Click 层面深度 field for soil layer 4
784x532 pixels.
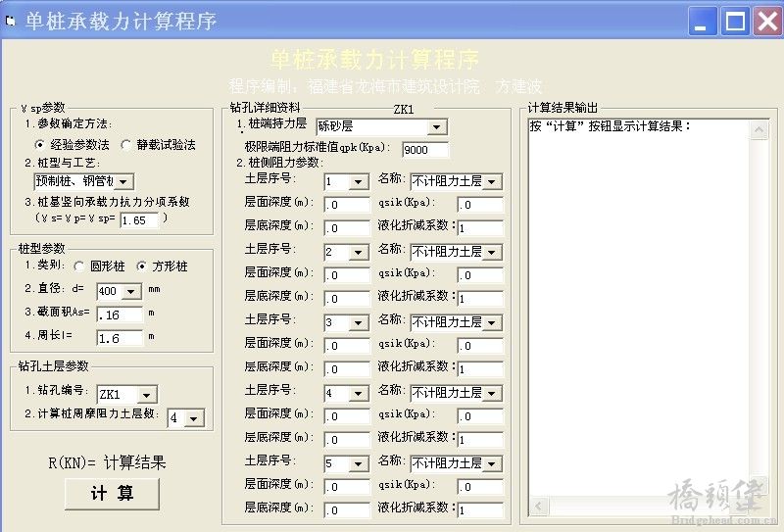(x=347, y=416)
